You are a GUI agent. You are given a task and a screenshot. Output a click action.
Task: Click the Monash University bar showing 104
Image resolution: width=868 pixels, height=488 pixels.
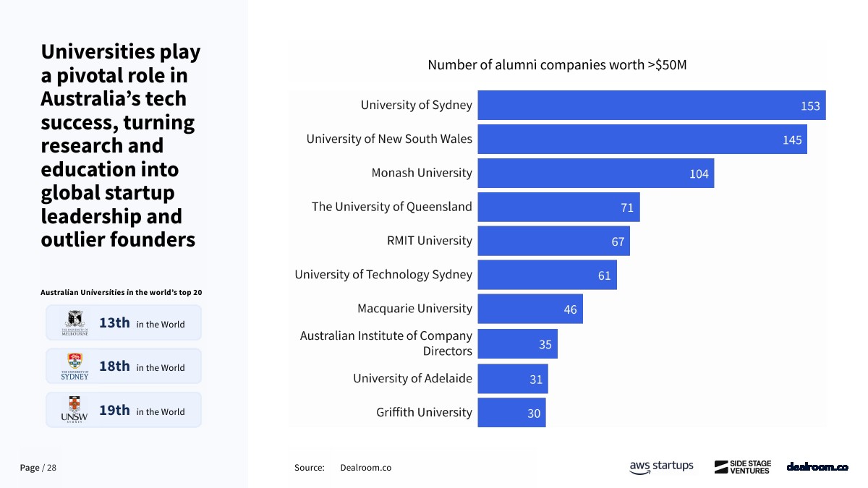click(x=595, y=174)
